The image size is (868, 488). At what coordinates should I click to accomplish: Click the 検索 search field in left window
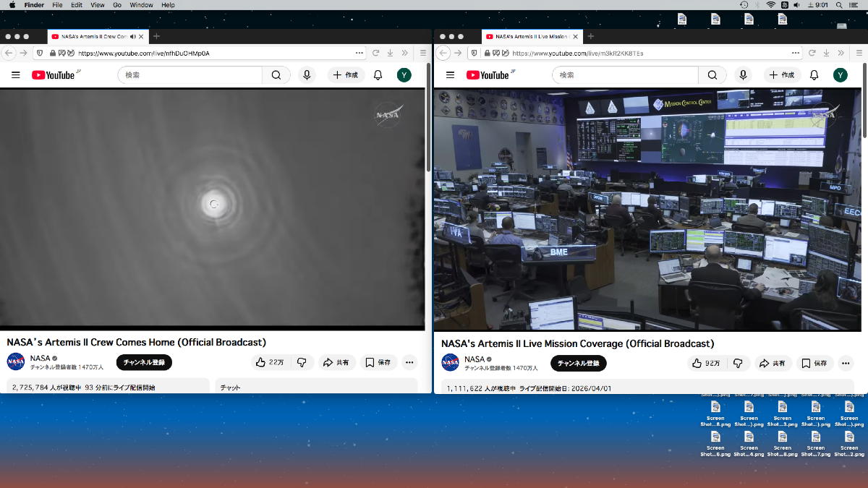tap(190, 75)
